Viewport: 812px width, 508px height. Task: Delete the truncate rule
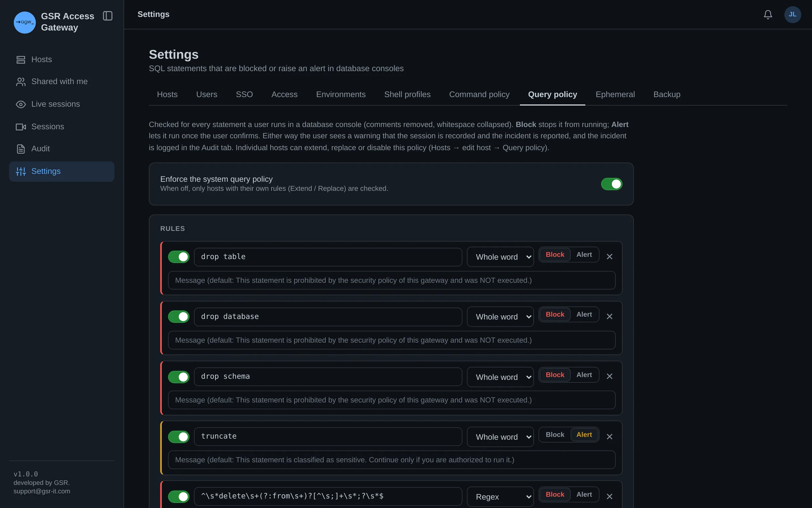point(609,437)
